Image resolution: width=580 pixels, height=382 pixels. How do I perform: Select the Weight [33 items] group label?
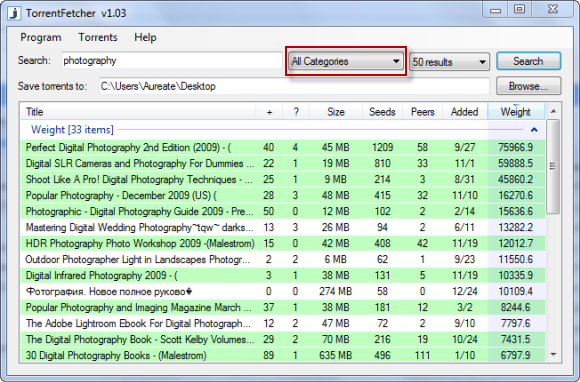click(72, 130)
